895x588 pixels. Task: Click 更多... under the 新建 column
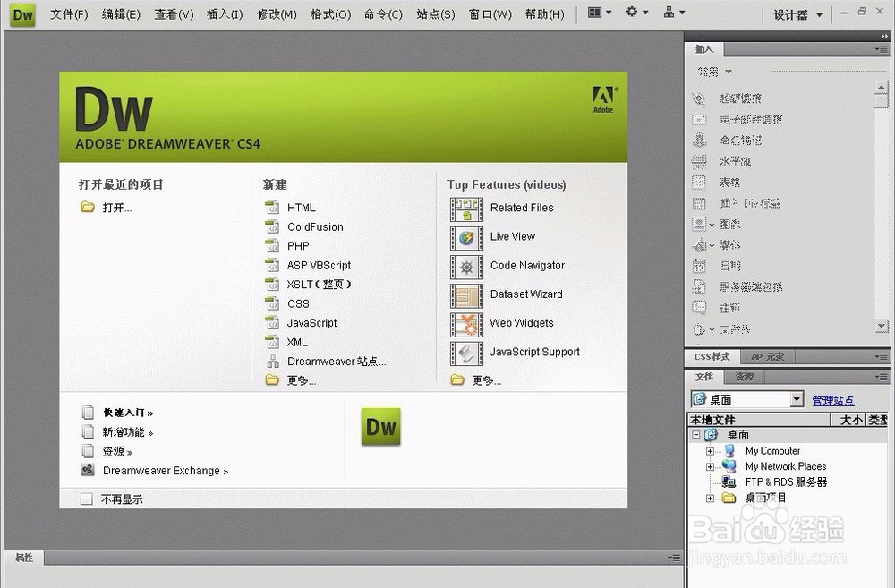coord(302,380)
